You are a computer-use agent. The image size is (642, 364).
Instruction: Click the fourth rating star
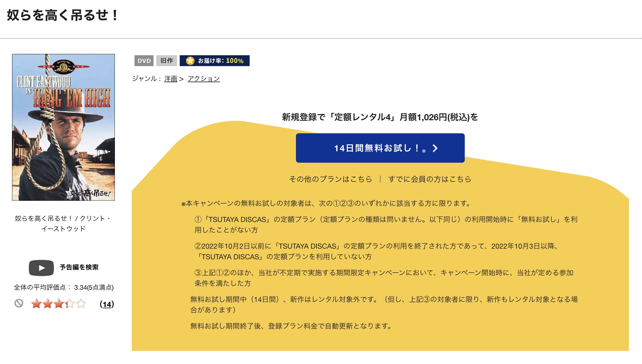click(70, 304)
